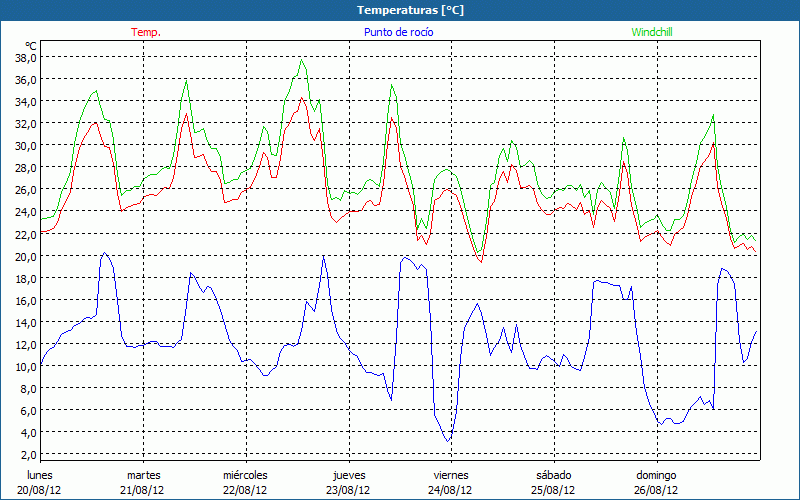
Task: Click the 24/08/12 date label
Action: coord(451,490)
